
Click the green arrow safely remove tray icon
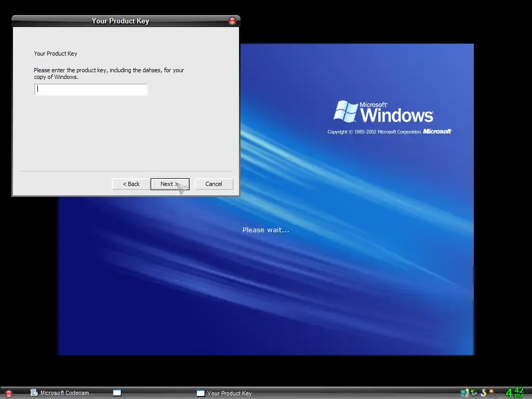point(474,393)
